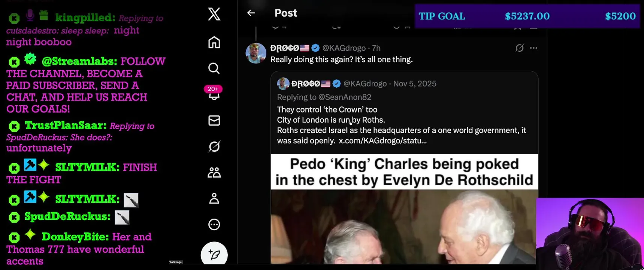The height and width of the screenshot is (270, 644).
Task: Expand the sidebar More circle menu
Action: 214,224
